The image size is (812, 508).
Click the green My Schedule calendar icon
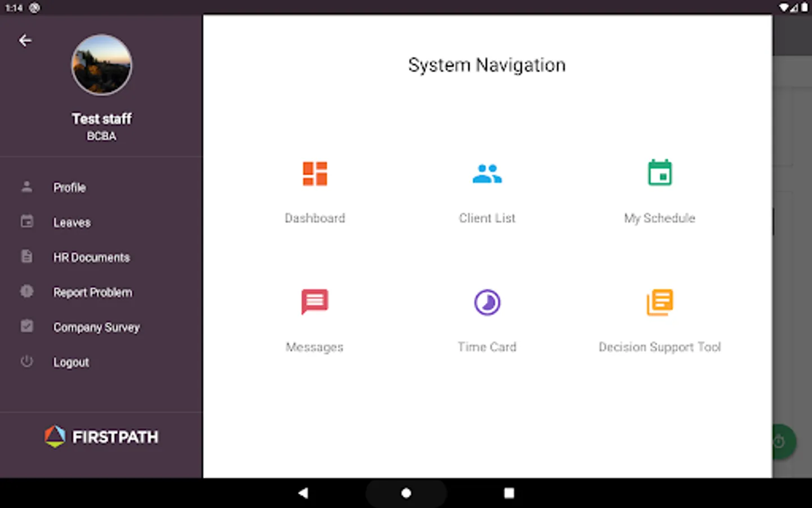tap(660, 173)
